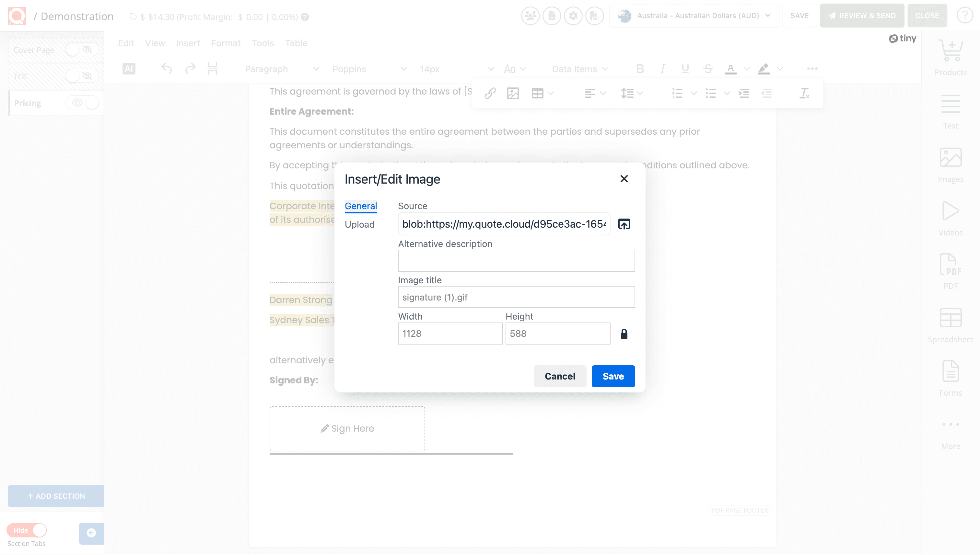Click the upload icon beside the Source field
The width and height of the screenshot is (980, 555).
[624, 224]
